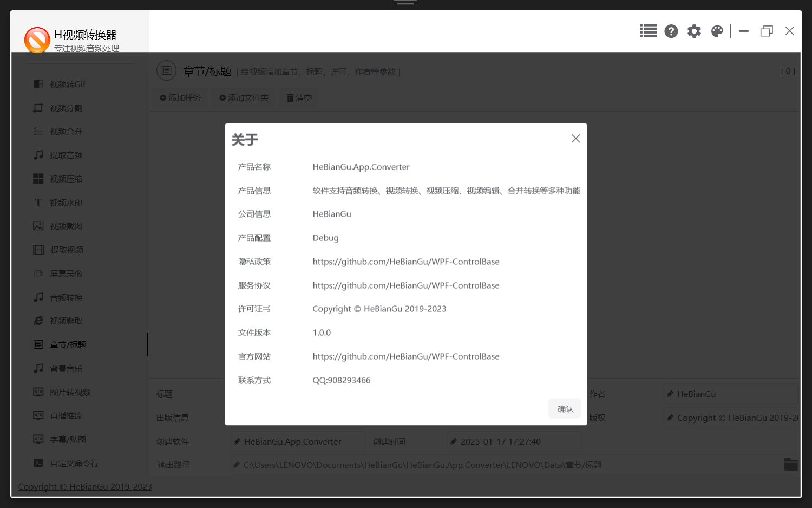The width and height of the screenshot is (812, 508).
Task: Close the 关于 dialog with the X
Action: pos(575,139)
